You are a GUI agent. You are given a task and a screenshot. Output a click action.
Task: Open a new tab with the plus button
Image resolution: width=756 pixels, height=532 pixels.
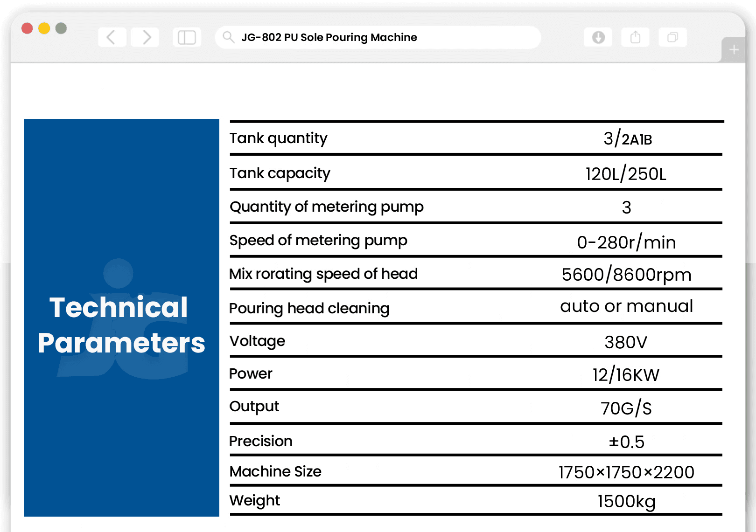pos(733,49)
